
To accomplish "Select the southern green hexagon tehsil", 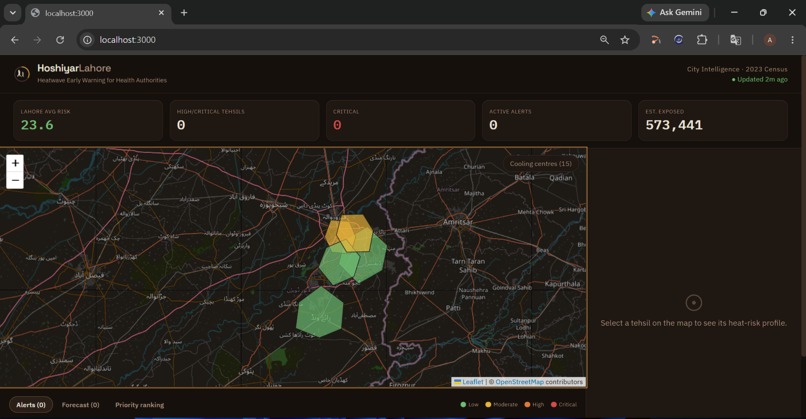I will [320, 312].
